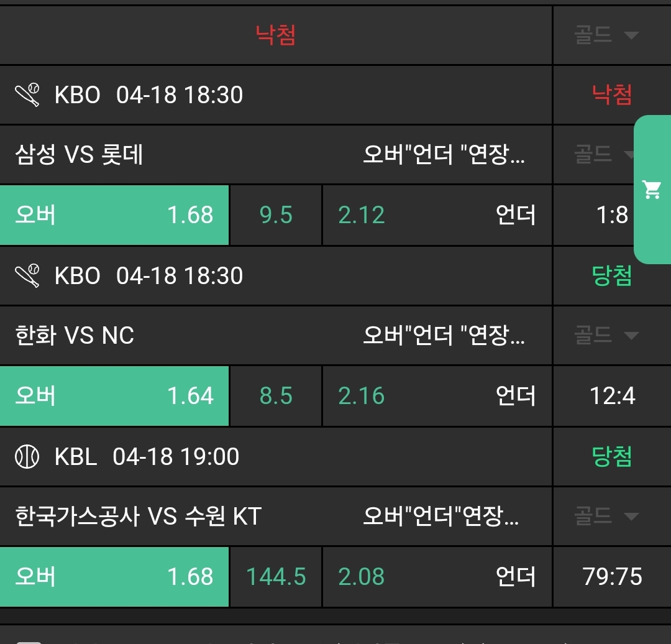Image resolution: width=671 pixels, height=644 pixels.
Task: Click the red 낙첨 header at top
Action: [276, 35]
